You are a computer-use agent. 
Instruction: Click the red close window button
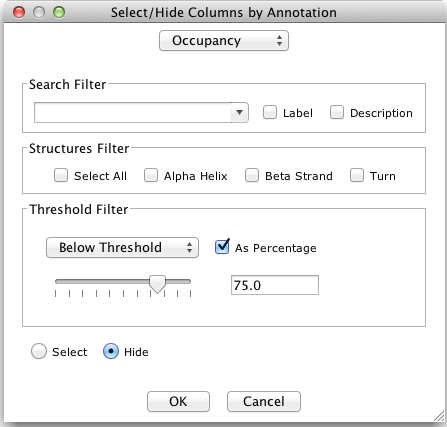(x=19, y=12)
